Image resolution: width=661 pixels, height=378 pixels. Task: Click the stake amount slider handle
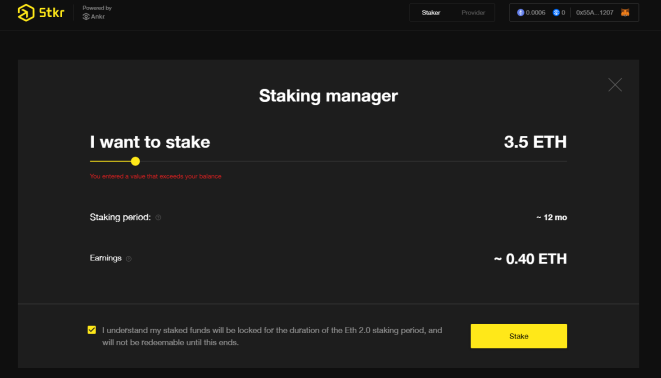[x=135, y=161]
